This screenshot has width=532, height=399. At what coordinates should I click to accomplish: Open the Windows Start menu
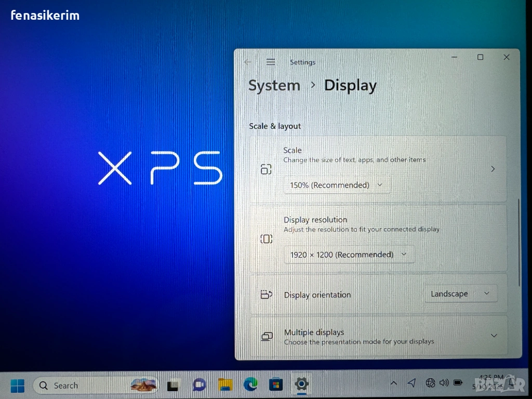point(17,385)
